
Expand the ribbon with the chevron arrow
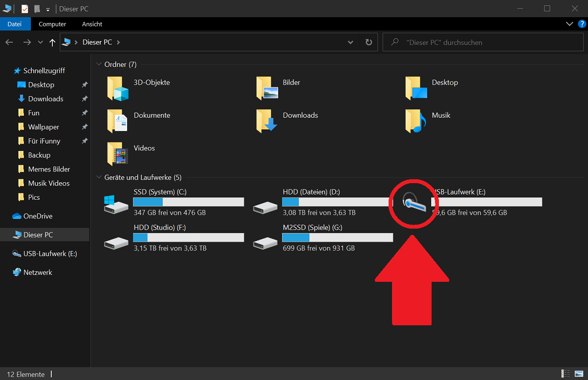569,23
